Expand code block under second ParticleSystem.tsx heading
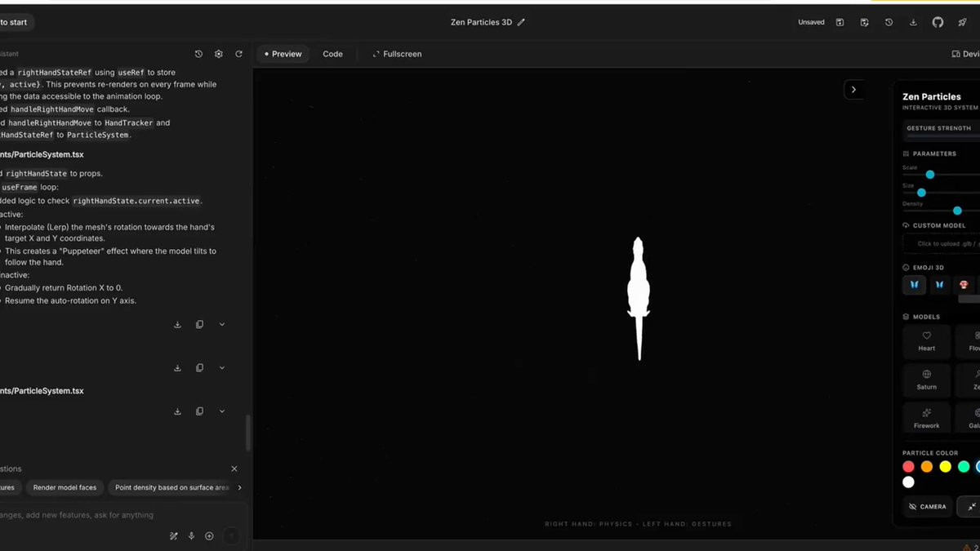This screenshot has width=980, height=551. (x=222, y=411)
